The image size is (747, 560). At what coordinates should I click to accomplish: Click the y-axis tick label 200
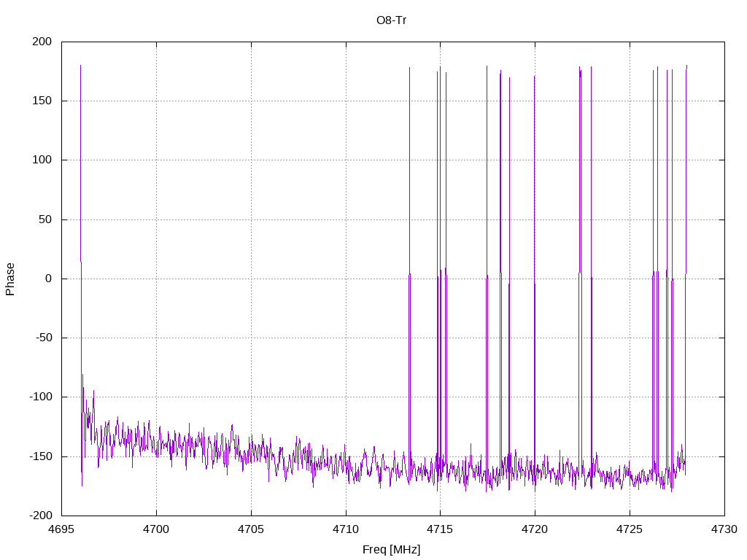click(x=42, y=42)
